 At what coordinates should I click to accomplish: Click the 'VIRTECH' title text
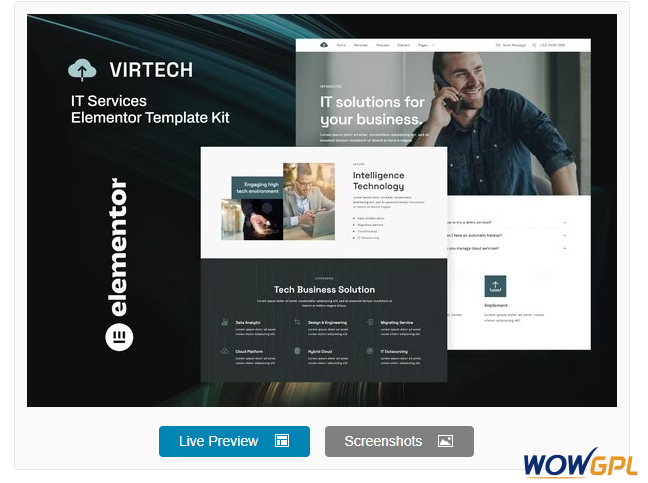click(151, 70)
